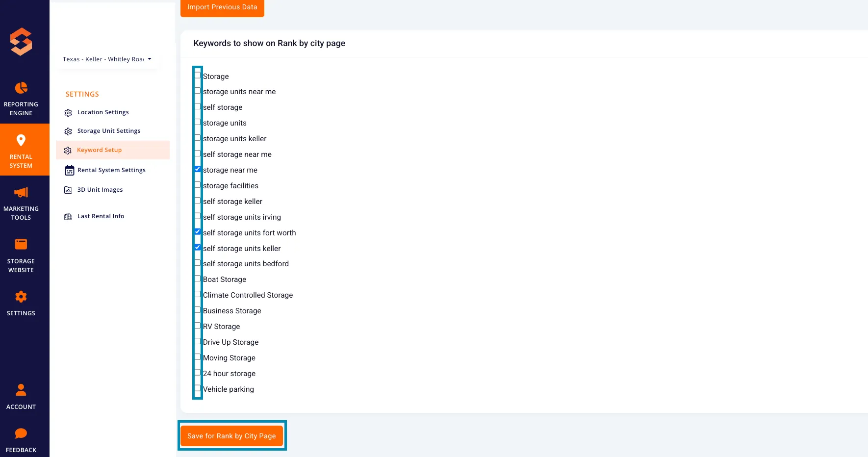Uncheck self storage units fort worth
This screenshot has height=457, width=868.
(198, 231)
